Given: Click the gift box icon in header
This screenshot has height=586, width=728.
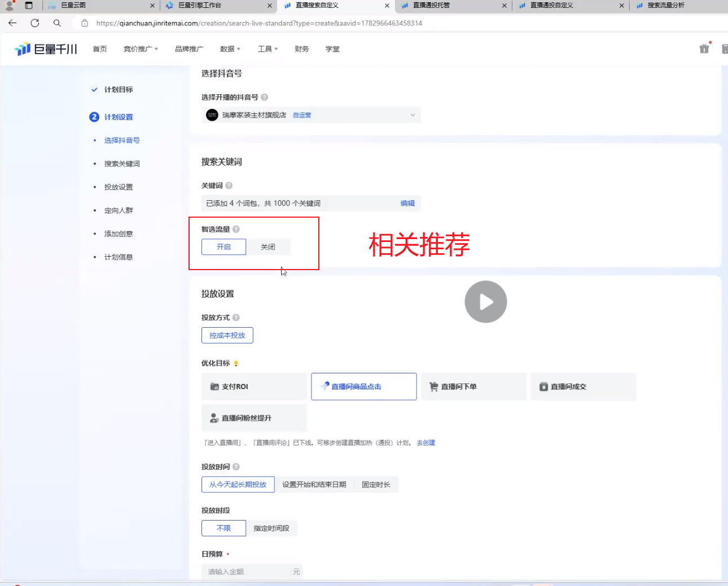Looking at the screenshot, I should click(x=704, y=49).
